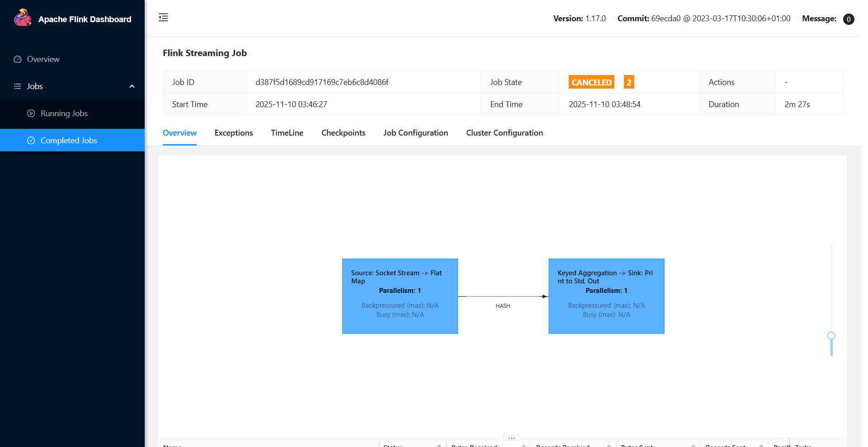Click the CANCELED job state badge

pos(591,82)
